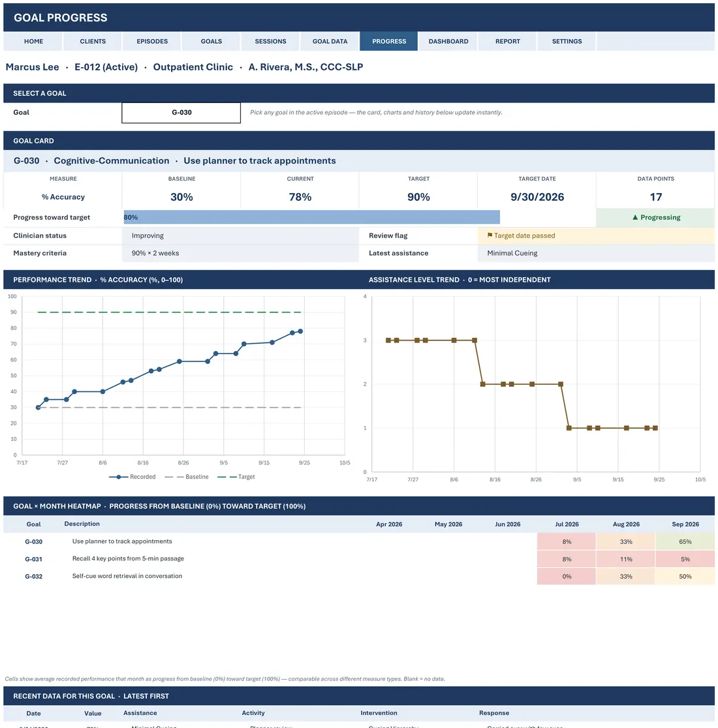
Task: Click the Target legend dashed marker
Action: [226, 477]
